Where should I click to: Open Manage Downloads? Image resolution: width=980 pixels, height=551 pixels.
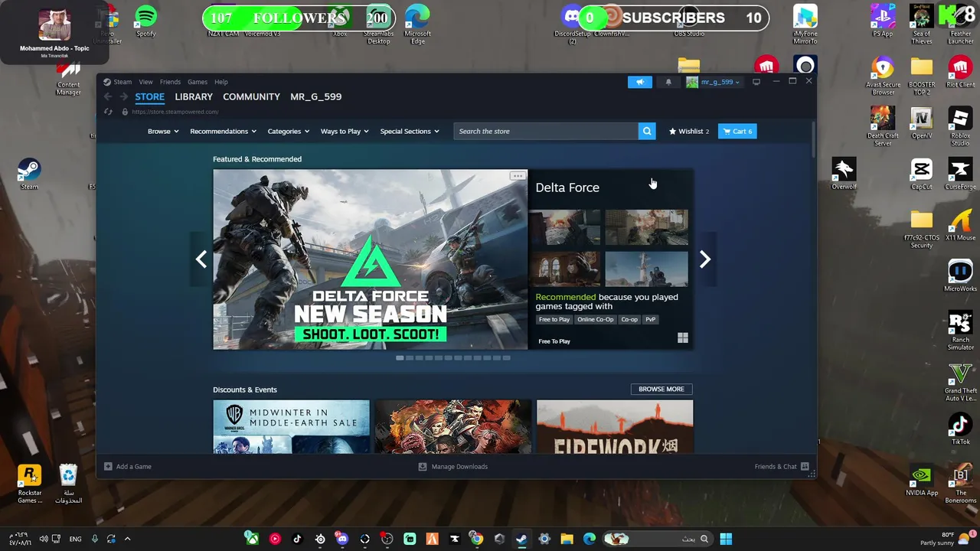(453, 466)
